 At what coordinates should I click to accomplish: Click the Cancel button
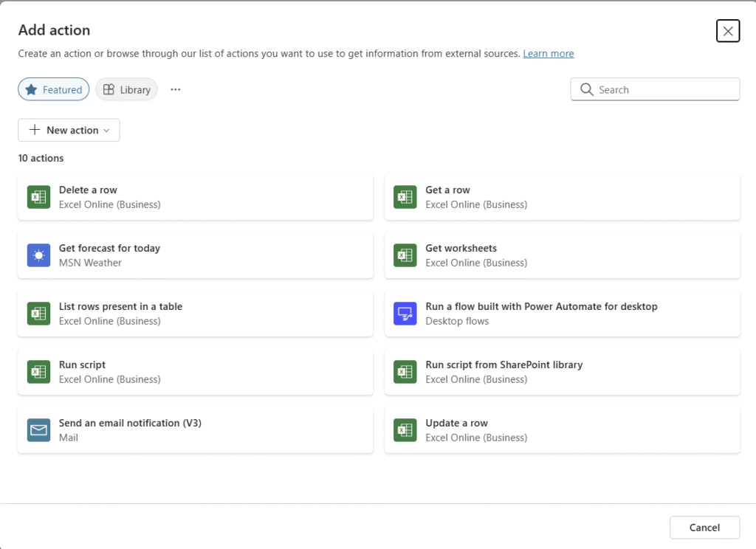tap(704, 528)
